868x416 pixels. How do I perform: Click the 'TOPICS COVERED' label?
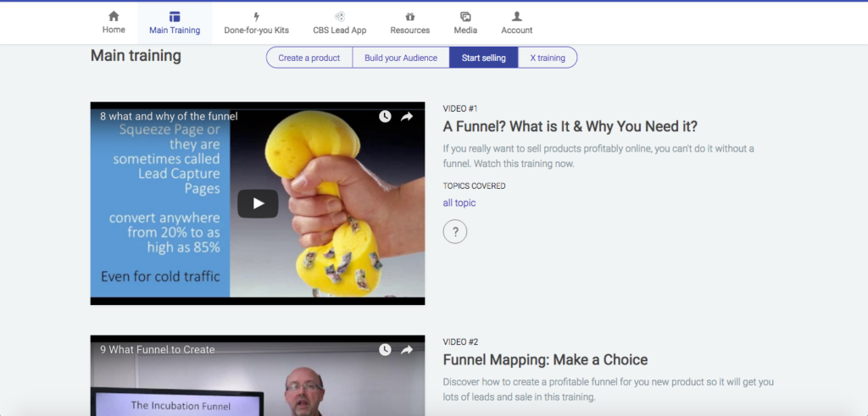click(474, 186)
